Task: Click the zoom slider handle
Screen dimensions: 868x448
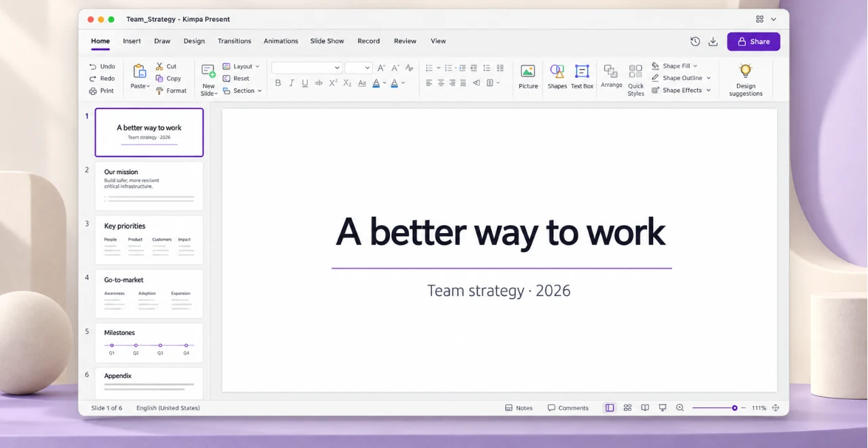Action: coord(734,408)
